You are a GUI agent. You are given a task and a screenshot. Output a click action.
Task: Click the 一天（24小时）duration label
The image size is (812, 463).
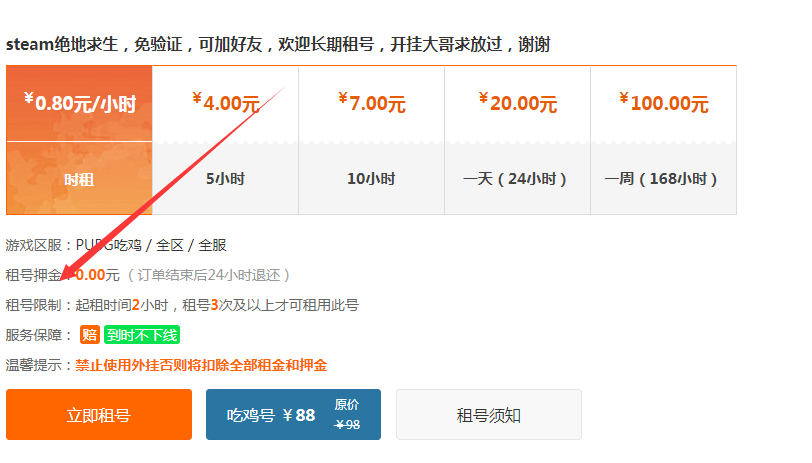pos(515,179)
